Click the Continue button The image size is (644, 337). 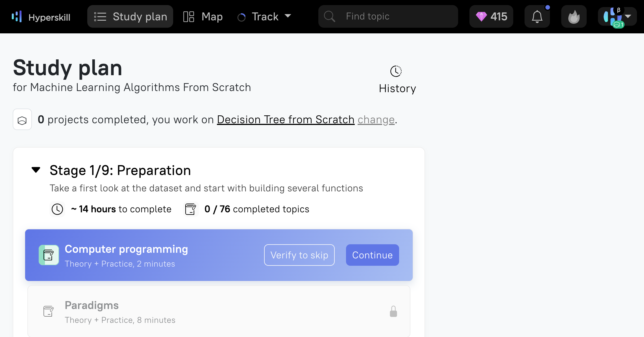click(372, 255)
